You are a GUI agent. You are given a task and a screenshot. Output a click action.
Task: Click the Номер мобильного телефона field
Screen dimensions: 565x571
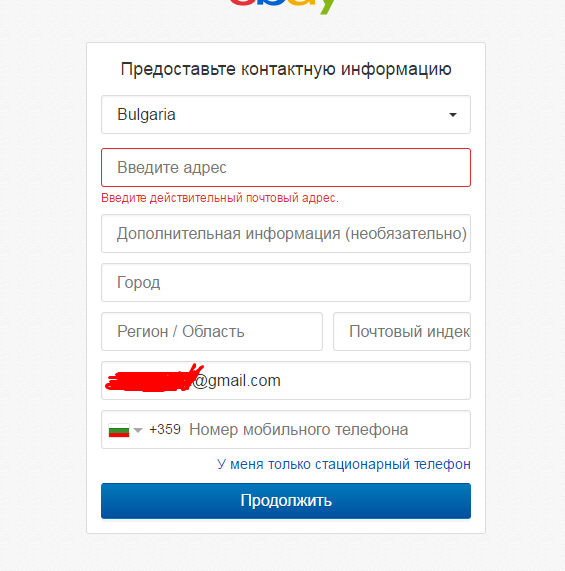pyautogui.click(x=299, y=430)
